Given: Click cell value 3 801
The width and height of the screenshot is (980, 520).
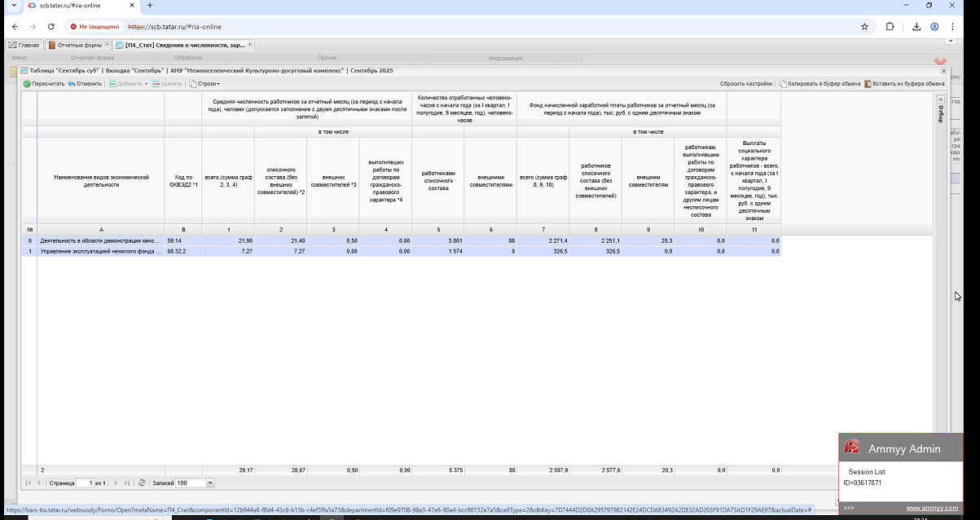Looking at the screenshot, I should click(x=438, y=241).
